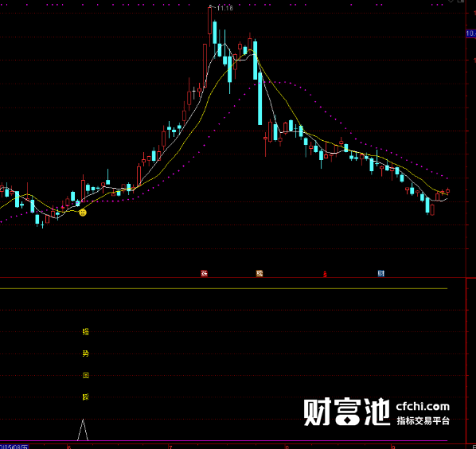
Task: Click the yellow smiley signal icon under candles
Action: (x=83, y=213)
